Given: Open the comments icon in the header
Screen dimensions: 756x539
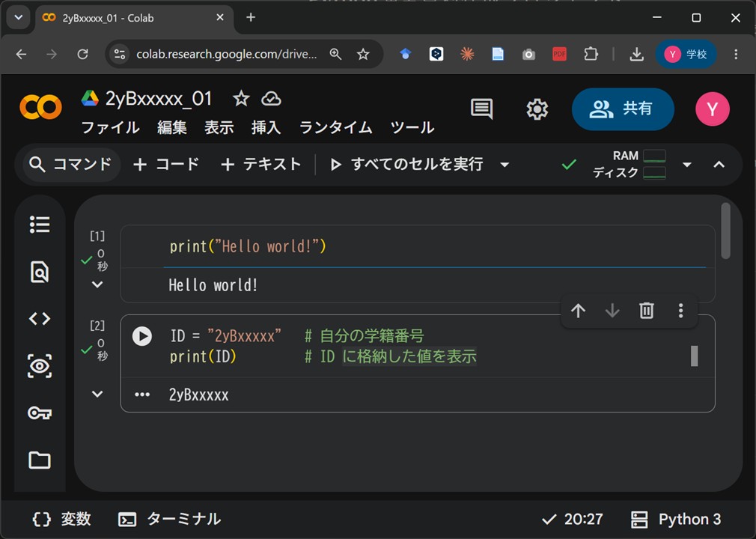Looking at the screenshot, I should (481, 109).
